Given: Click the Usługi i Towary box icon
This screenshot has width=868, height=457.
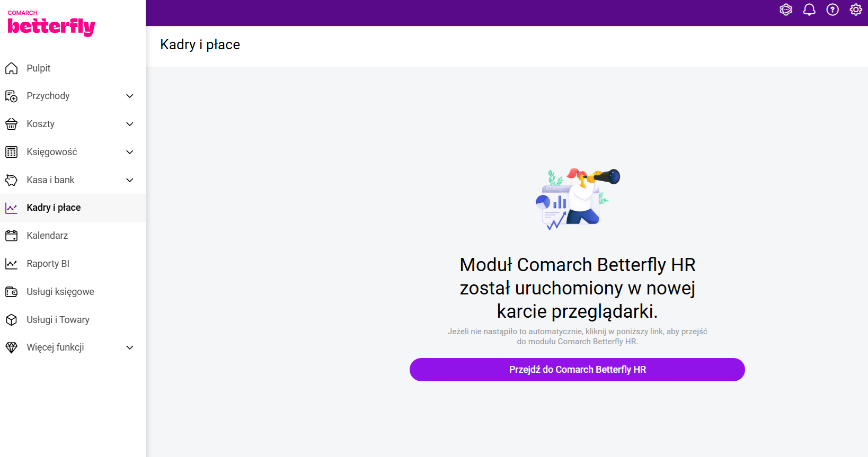Looking at the screenshot, I should click(11, 320).
